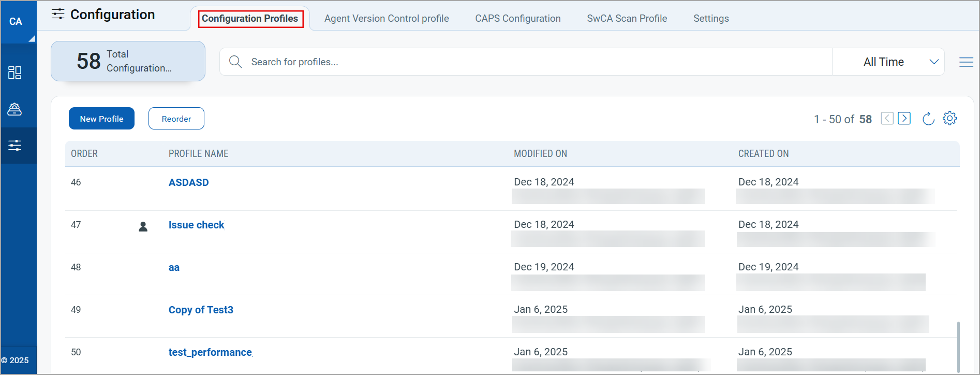The width and height of the screenshot is (980, 375).
Task: Open the hamburger menu beside search
Action: tap(966, 62)
